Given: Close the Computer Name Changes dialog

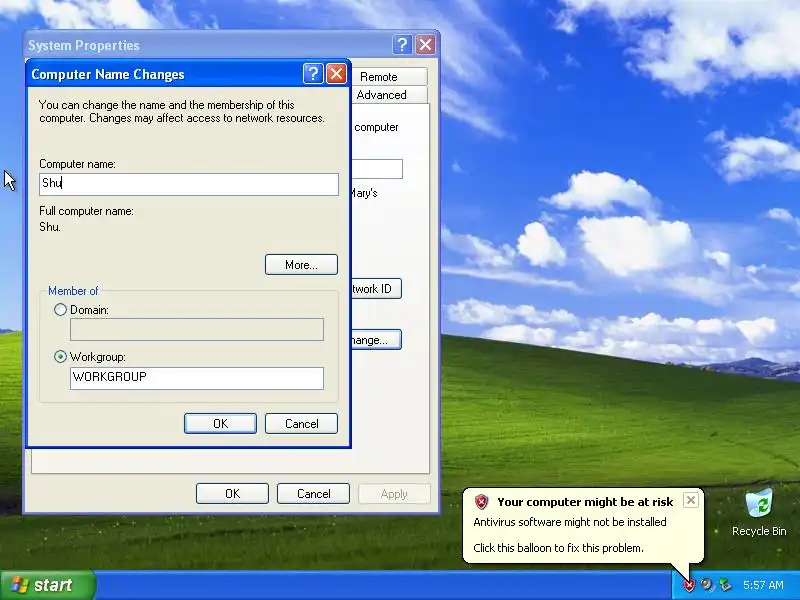Looking at the screenshot, I should click(336, 74).
